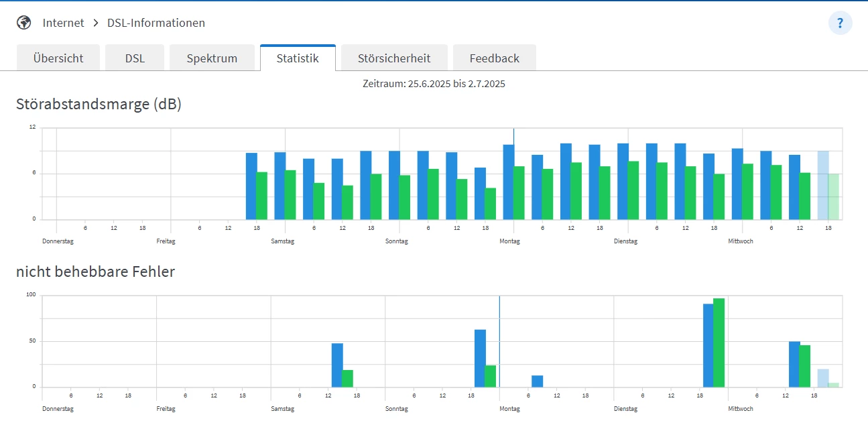Click the lone blue Monday bar in the Fehler chart
The height and width of the screenshot is (427, 868).
[537, 381]
